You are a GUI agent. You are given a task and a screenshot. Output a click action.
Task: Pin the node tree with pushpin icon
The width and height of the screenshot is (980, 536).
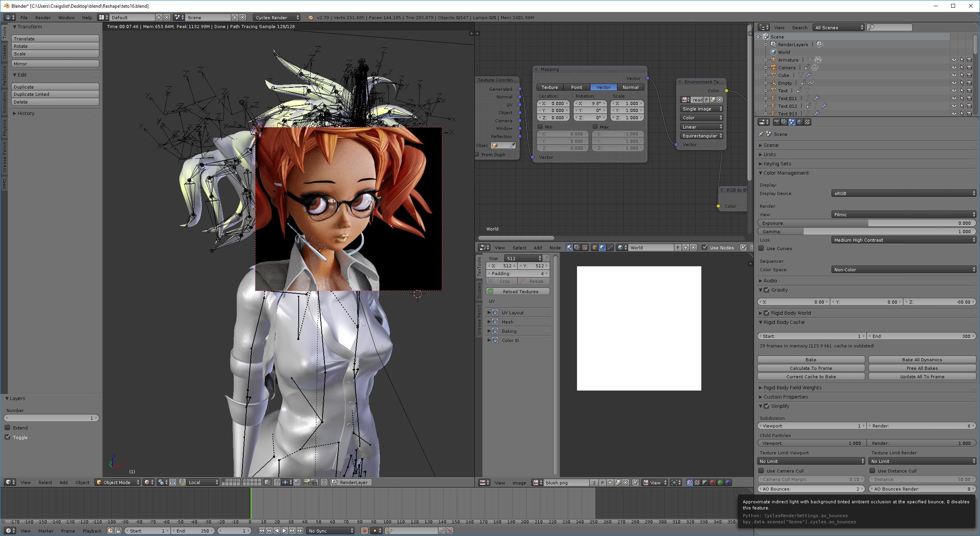tap(743, 247)
